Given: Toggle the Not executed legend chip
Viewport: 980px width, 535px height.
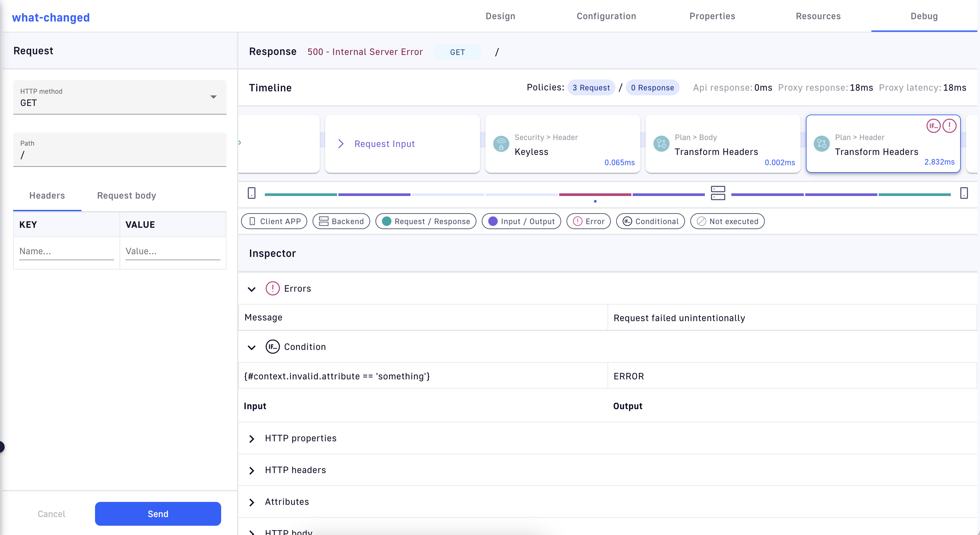Looking at the screenshot, I should click(x=727, y=221).
